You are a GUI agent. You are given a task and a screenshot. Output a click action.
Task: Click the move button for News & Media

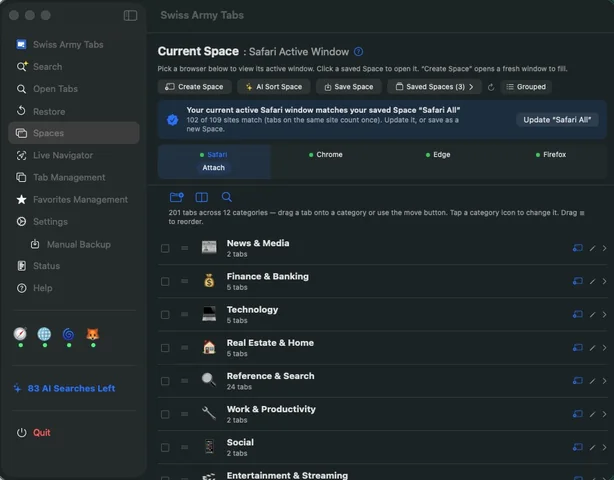coord(578,248)
